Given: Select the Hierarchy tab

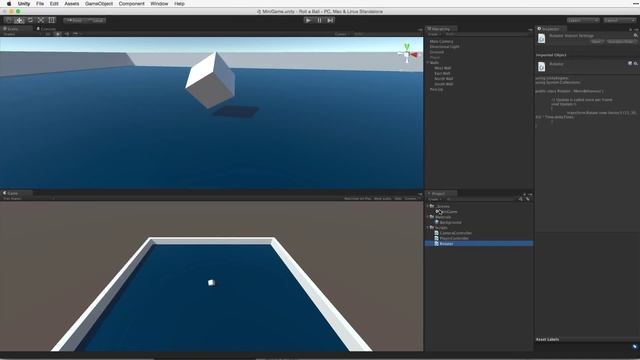Looking at the screenshot, I should pyautogui.click(x=441, y=29).
